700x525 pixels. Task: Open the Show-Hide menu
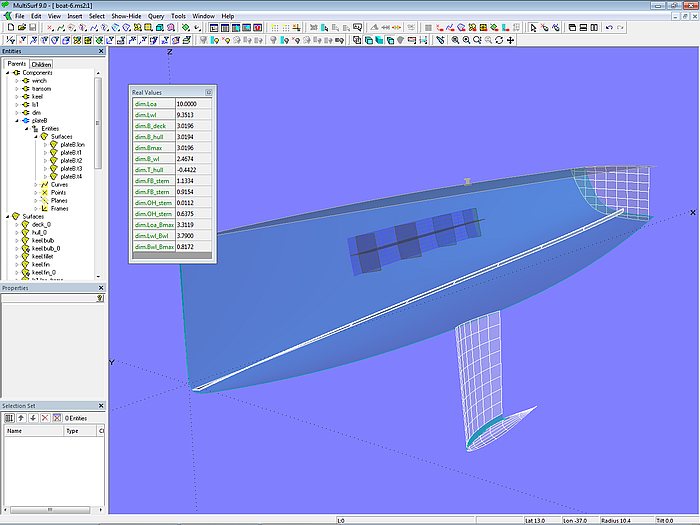(126, 16)
